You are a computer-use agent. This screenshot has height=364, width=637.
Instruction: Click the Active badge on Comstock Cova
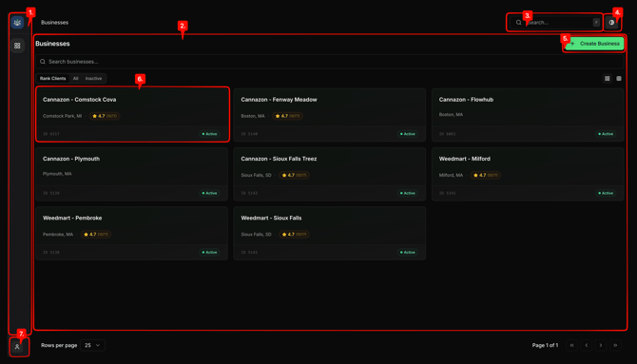point(209,134)
